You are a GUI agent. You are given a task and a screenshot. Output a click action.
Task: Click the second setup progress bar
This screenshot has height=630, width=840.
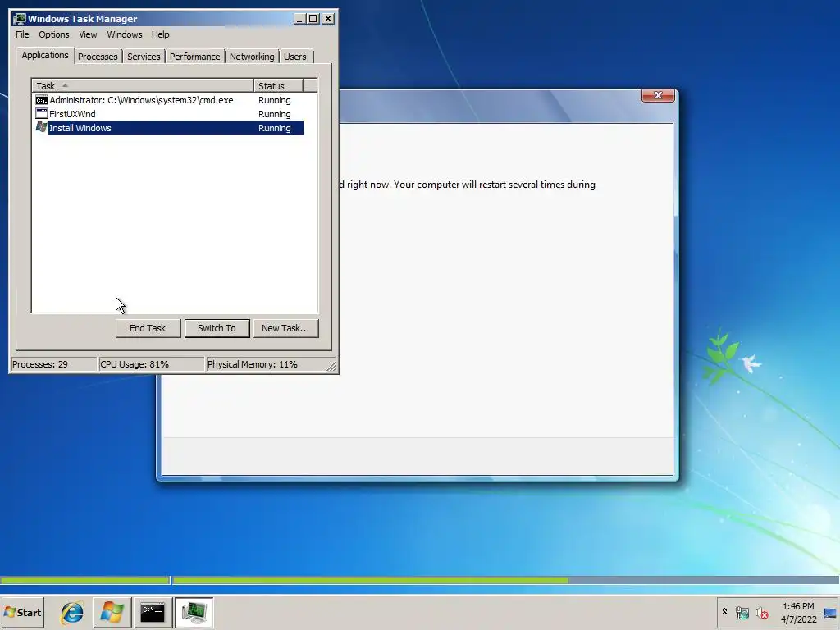(505, 580)
